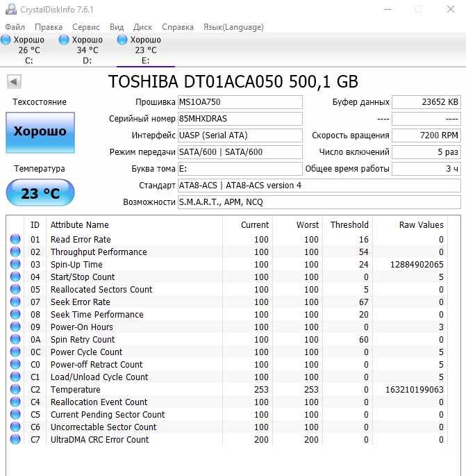Click the Attribute Name column header
The height and width of the screenshot is (476, 466).
tap(135, 225)
